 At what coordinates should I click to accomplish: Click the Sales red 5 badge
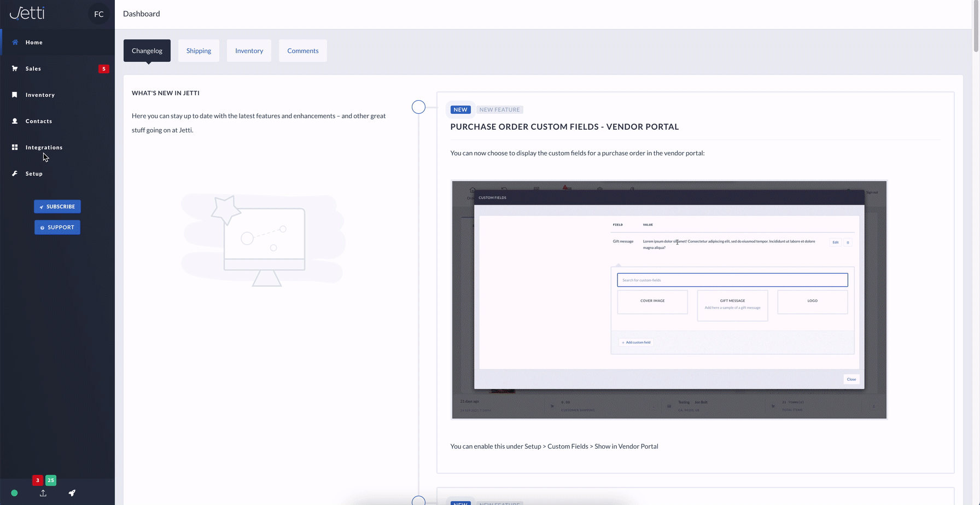pos(104,69)
